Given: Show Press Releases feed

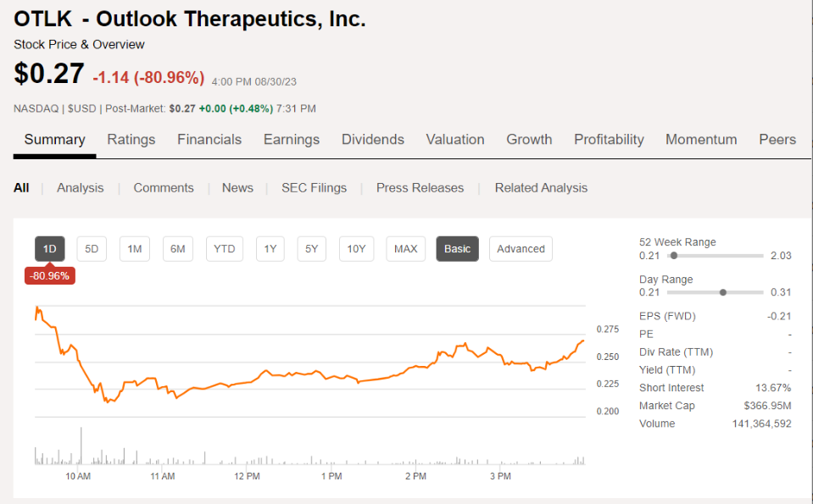Looking at the screenshot, I should pos(420,188).
